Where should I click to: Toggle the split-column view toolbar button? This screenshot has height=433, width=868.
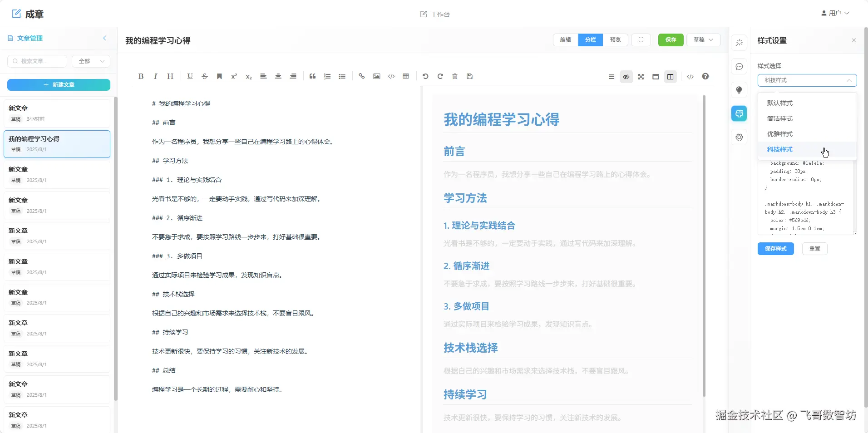point(670,77)
